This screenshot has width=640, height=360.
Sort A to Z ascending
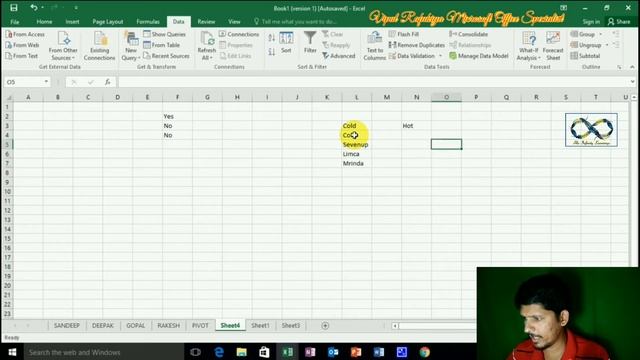(271, 38)
